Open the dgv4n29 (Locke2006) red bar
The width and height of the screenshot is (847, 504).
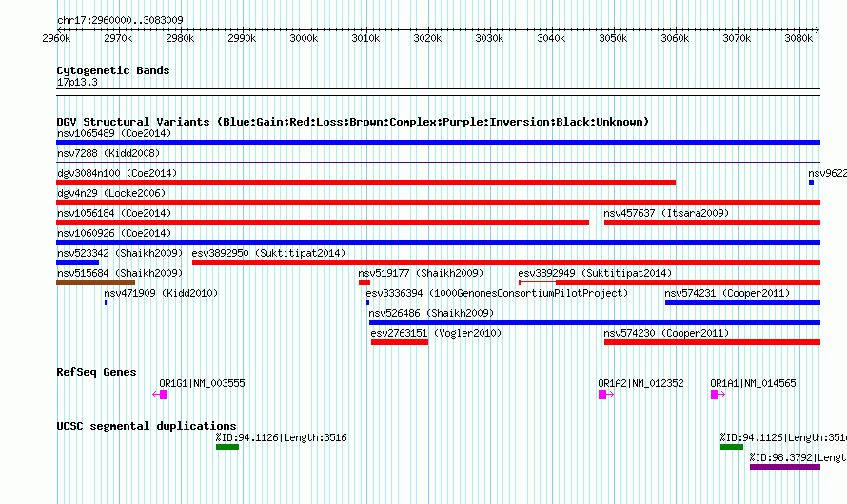point(438,203)
